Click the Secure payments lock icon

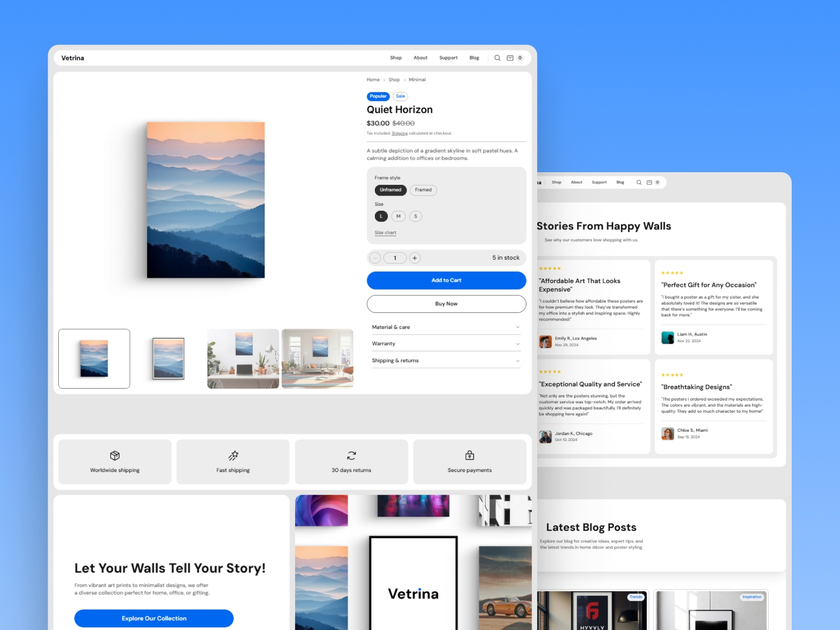click(x=469, y=455)
